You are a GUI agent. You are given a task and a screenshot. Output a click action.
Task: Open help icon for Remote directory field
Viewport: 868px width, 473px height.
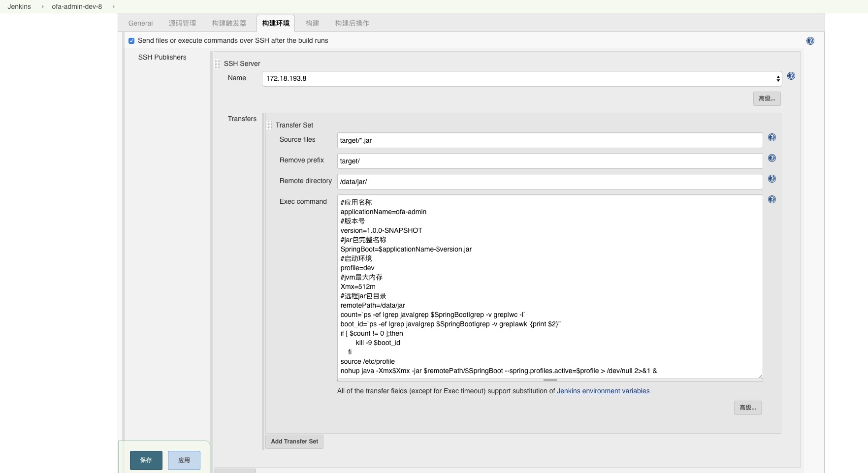tap(772, 179)
